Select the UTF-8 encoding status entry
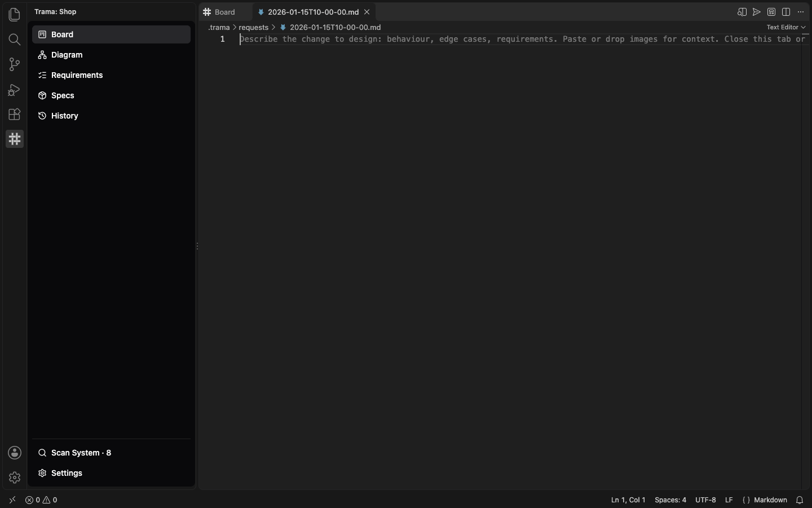 tap(705, 500)
